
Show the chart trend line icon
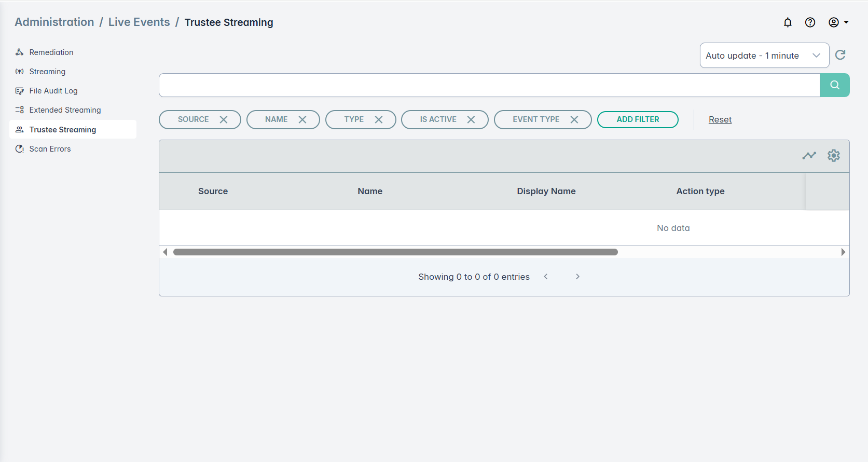(809, 156)
